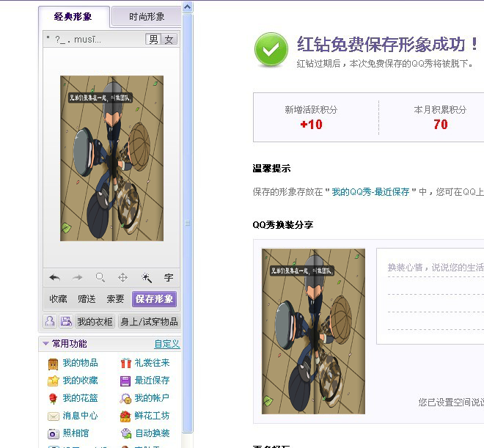The height and width of the screenshot is (448, 484).
Task: Open the 我的衣柜 button
Action: 95,321
